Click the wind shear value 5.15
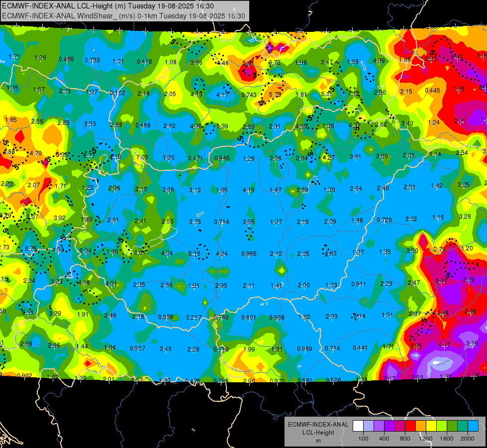 (x=327, y=94)
